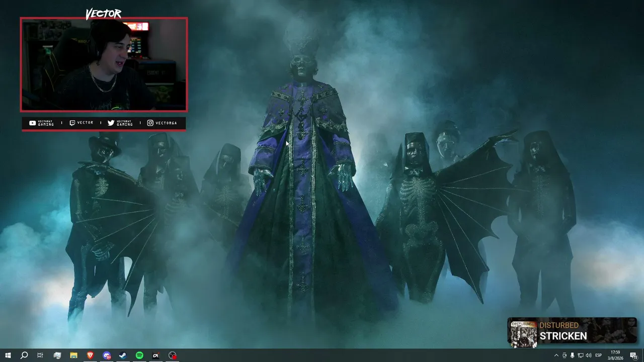Switch to OBS Studio recording icon

tap(173, 355)
